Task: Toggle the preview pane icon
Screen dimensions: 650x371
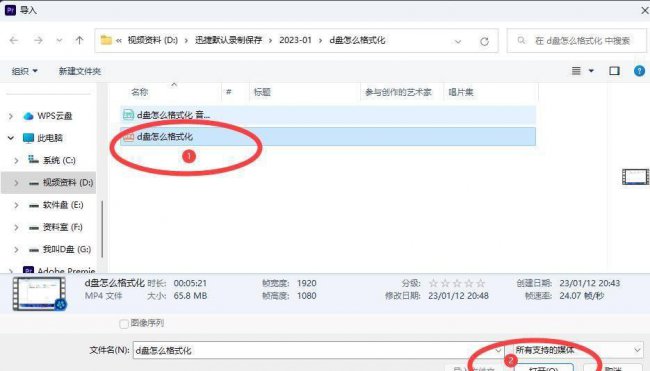Action: click(x=614, y=71)
